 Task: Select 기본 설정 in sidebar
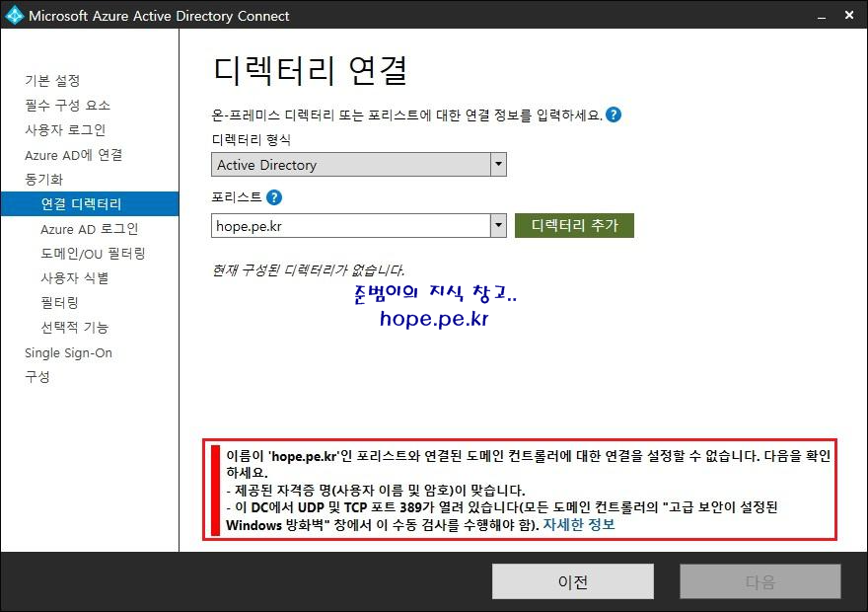pyautogui.click(x=52, y=80)
